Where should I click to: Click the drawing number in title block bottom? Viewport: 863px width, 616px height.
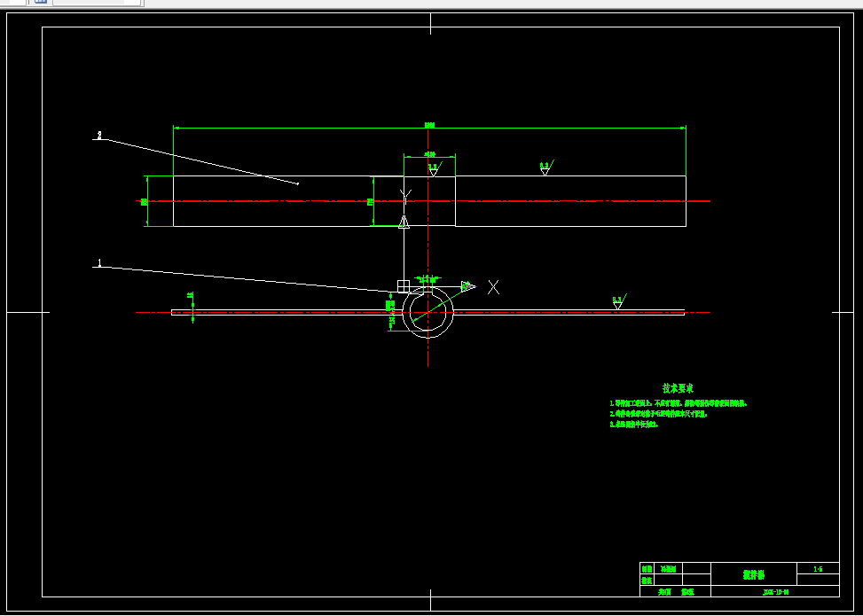click(x=775, y=592)
